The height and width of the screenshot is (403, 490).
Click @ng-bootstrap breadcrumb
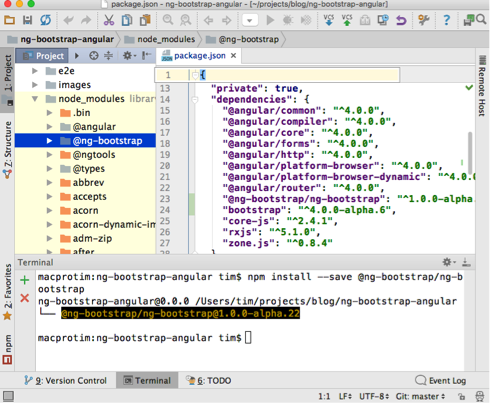242,39
